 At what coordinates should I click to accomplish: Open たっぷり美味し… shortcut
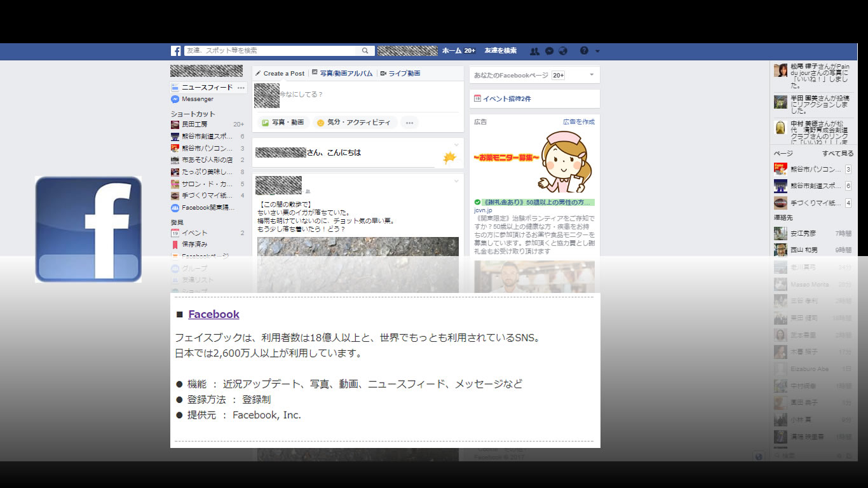pos(207,172)
